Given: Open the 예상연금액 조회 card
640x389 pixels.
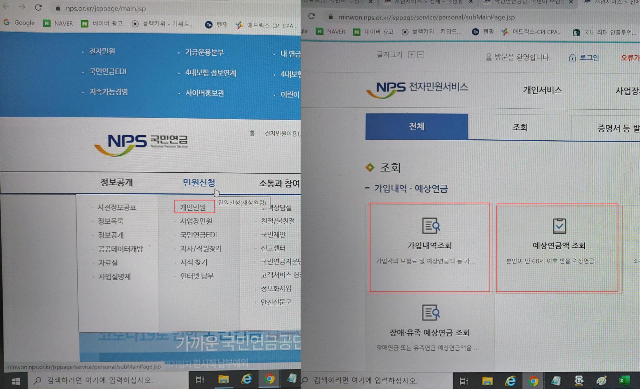Looking at the screenshot, I should coord(558,248).
